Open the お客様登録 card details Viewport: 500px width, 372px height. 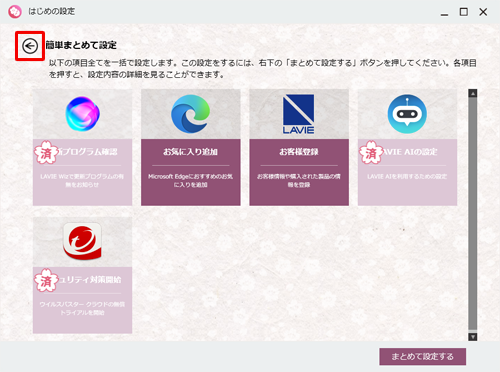click(299, 147)
